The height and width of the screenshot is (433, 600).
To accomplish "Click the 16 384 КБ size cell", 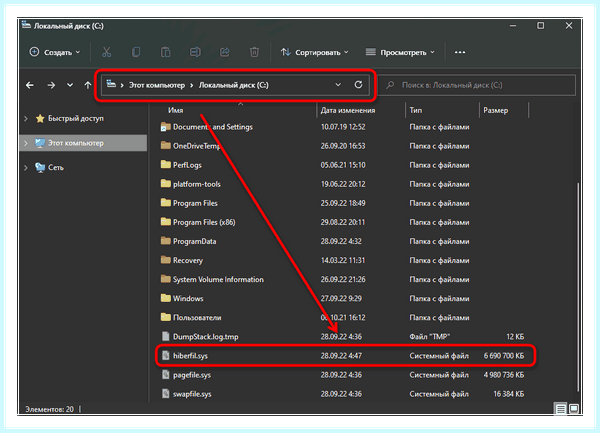I will point(509,394).
